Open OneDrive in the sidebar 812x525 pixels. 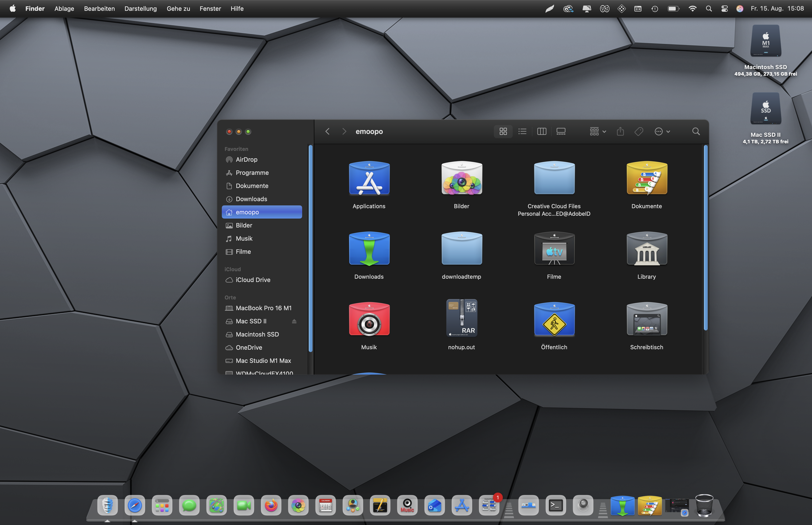pyautogui.click(x=262, y=347)
